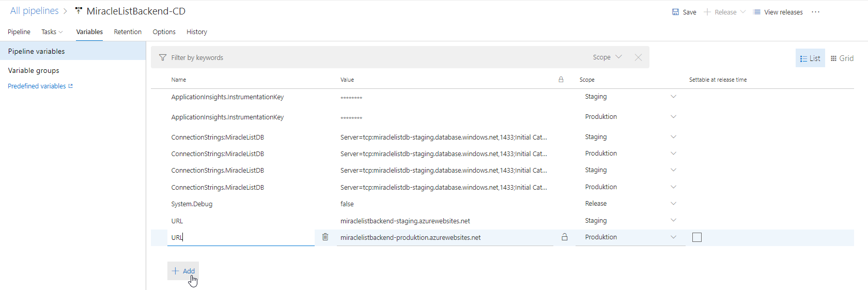Open scope dropdown for URL Produktion row
868x290 pixels.
tap(673, 237)
